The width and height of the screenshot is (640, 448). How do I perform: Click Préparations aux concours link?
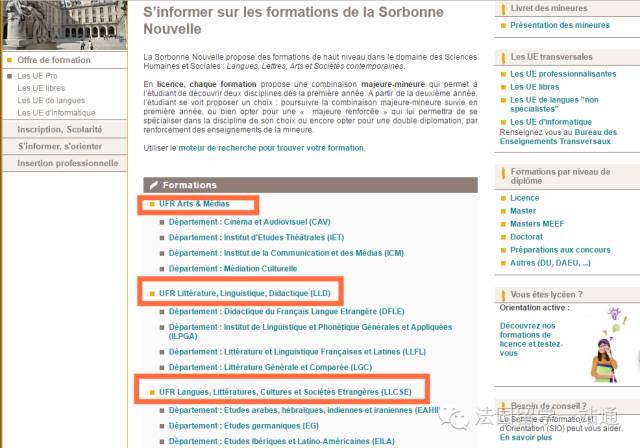pyautogui.click(x=559, y=250)
